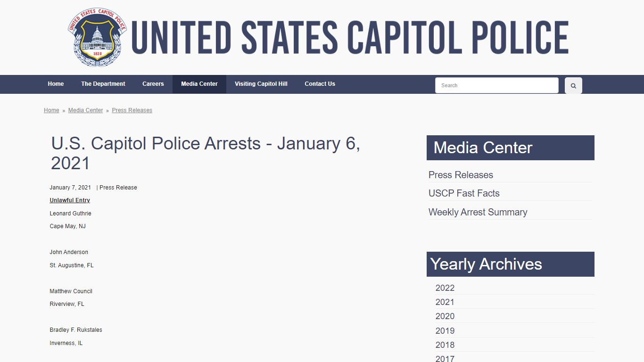This screenshot has width=644, height=362.
Task: Focus the Search input field
Action: point(497,85)
